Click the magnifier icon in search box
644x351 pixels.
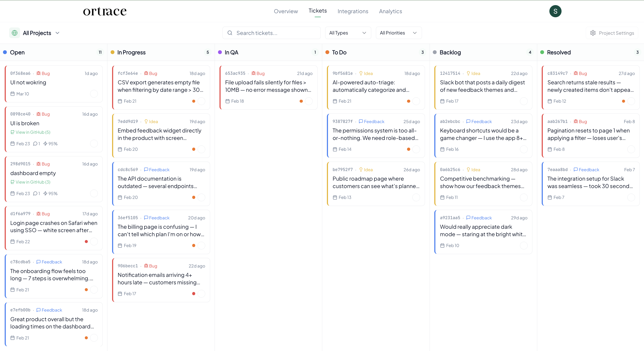click(x=230, y=33)
